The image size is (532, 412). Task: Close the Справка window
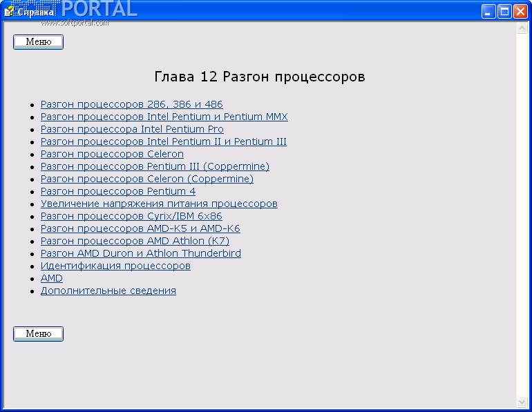click(x=520, y=12)
